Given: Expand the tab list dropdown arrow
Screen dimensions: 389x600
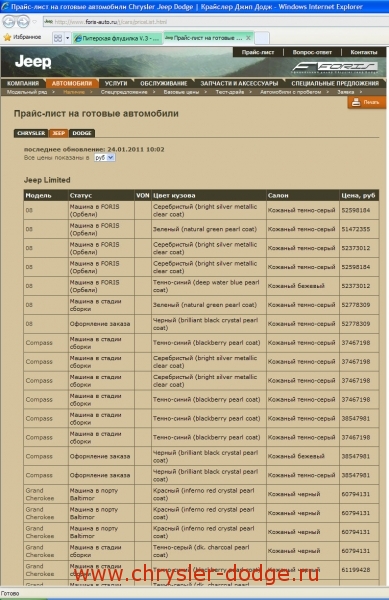Looking at the screenshot, I should tap(68, 38).
